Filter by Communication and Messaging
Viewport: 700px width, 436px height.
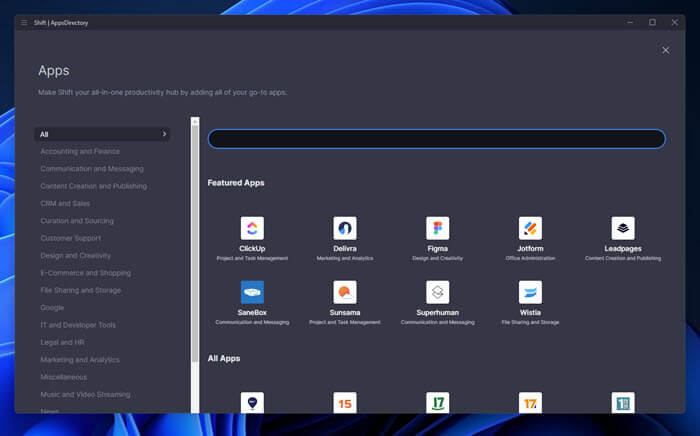92,169
